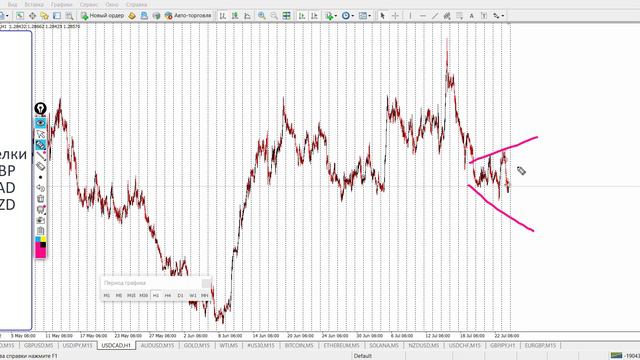Open the chart periods clock dropdown
The width and height of the screenshot is (640, 360).
(348, 16)
